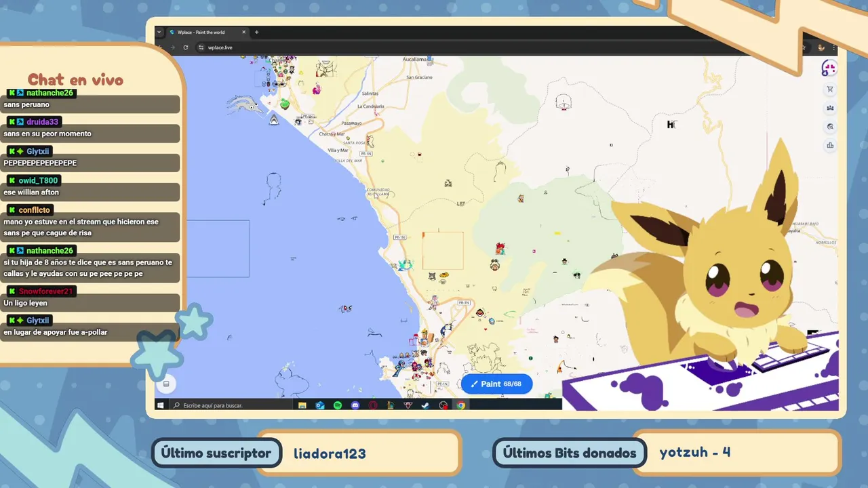Open the leaderboard bar chart icon

(x=830, y=145)
